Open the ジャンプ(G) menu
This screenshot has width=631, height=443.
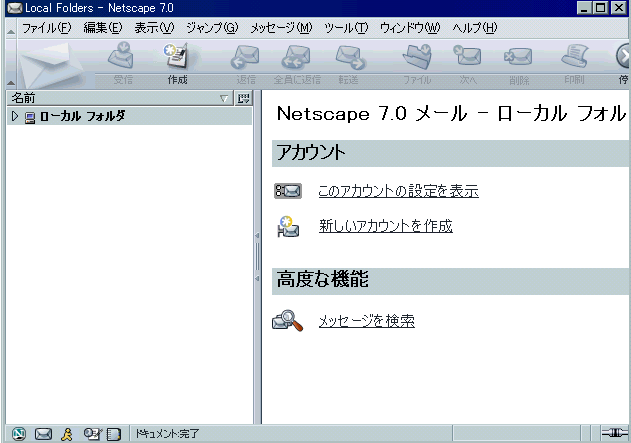tap(212, 28)
